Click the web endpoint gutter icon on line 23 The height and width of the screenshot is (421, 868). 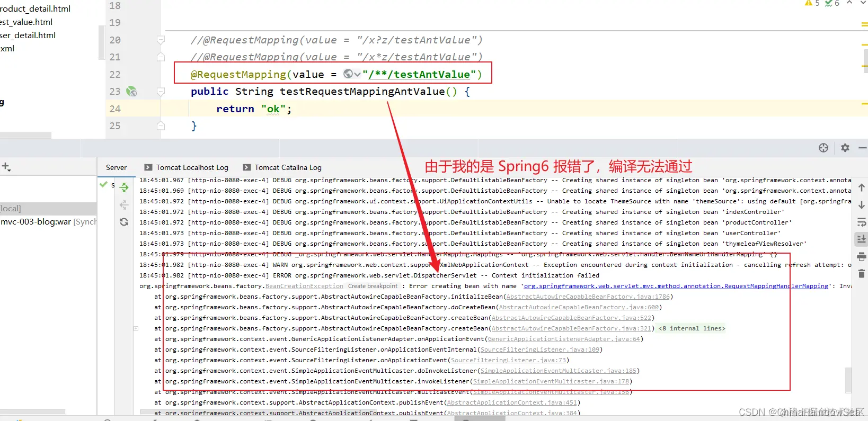click(131, 92)
